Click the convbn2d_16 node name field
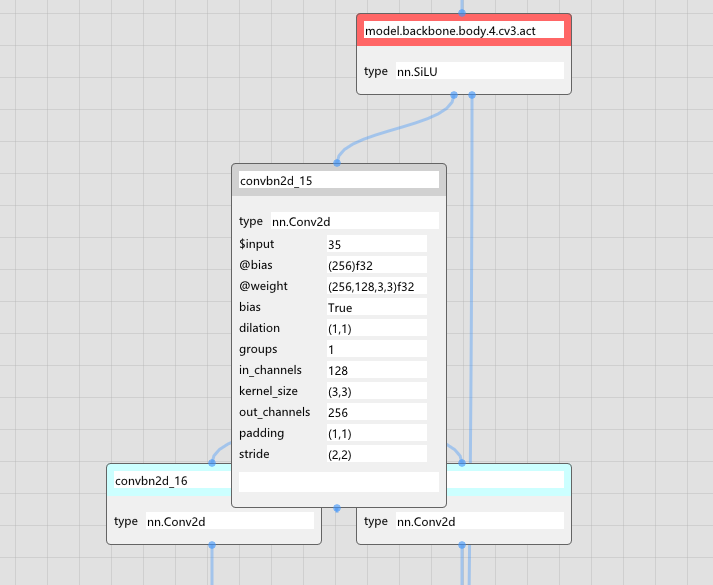The width and height of the screenshot is (713, 585). [173, 480]
